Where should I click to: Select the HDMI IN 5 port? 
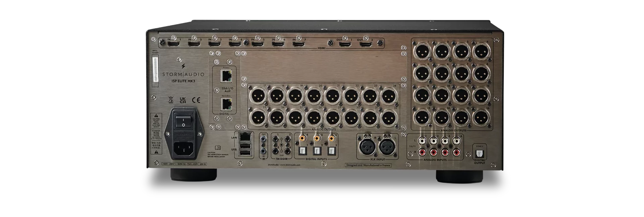tap(258, 44)
